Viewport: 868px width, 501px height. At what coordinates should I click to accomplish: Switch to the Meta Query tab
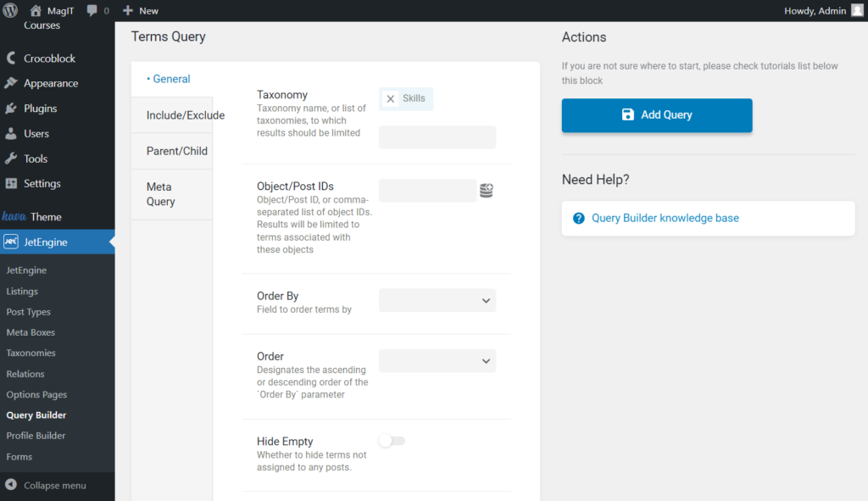[x=171, y=194]
